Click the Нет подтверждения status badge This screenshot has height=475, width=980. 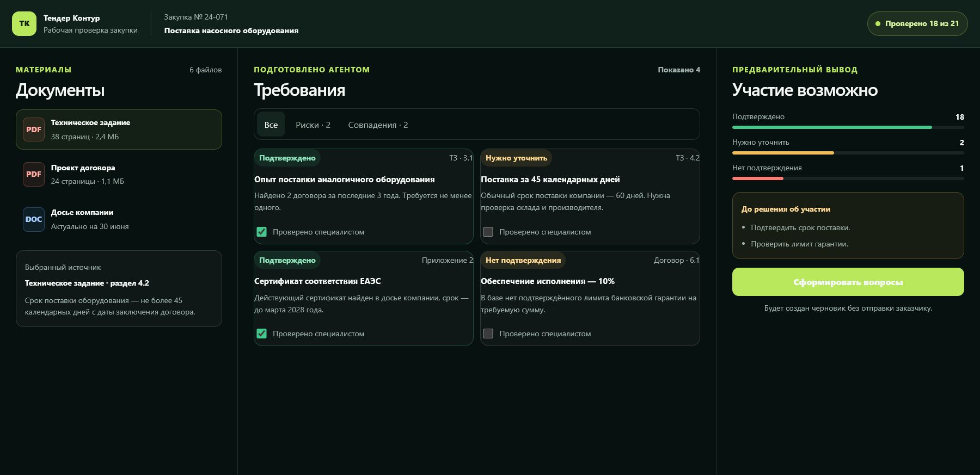[523, 260]
